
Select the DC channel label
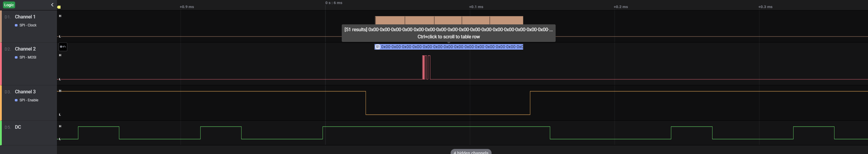point(18,127)
